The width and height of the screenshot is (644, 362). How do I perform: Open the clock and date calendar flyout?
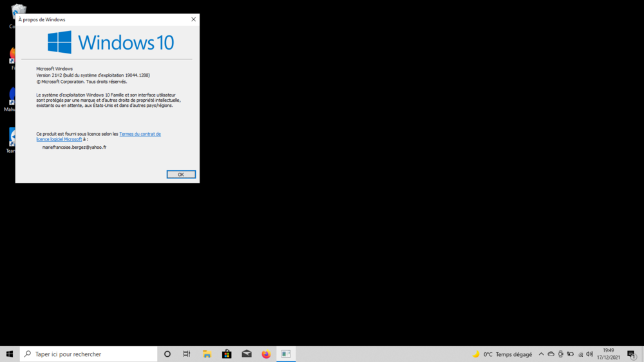[x=609, y=354]
